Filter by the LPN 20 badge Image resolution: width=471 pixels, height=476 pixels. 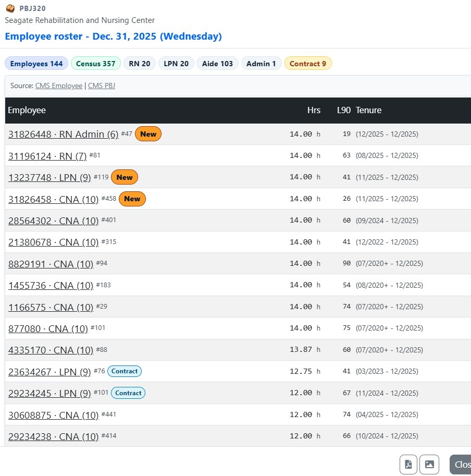[176, 64]
